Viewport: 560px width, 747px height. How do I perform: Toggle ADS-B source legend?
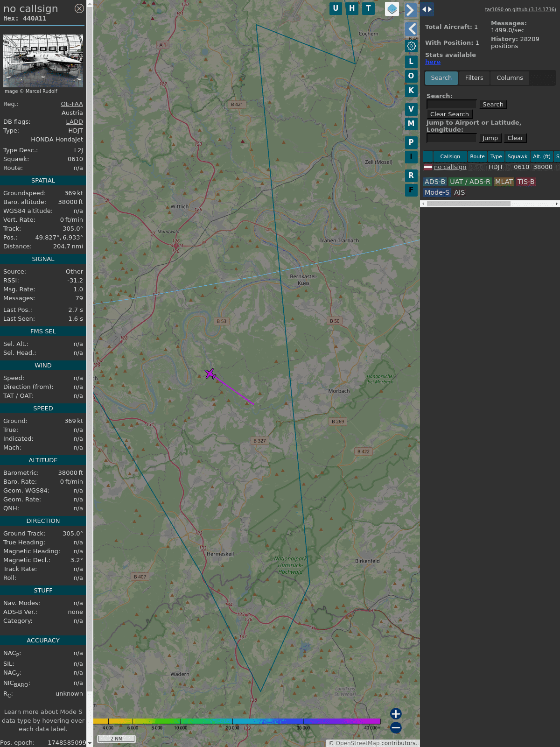coord(435,182)
